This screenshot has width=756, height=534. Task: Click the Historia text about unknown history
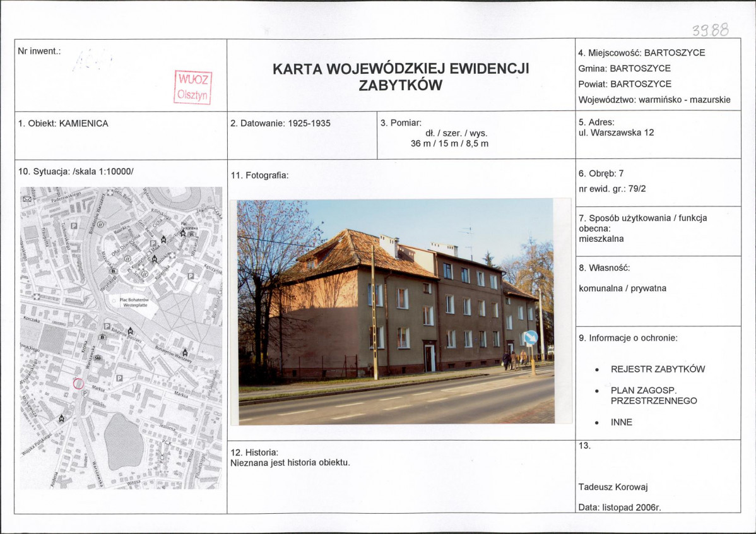tap(290, 463)
